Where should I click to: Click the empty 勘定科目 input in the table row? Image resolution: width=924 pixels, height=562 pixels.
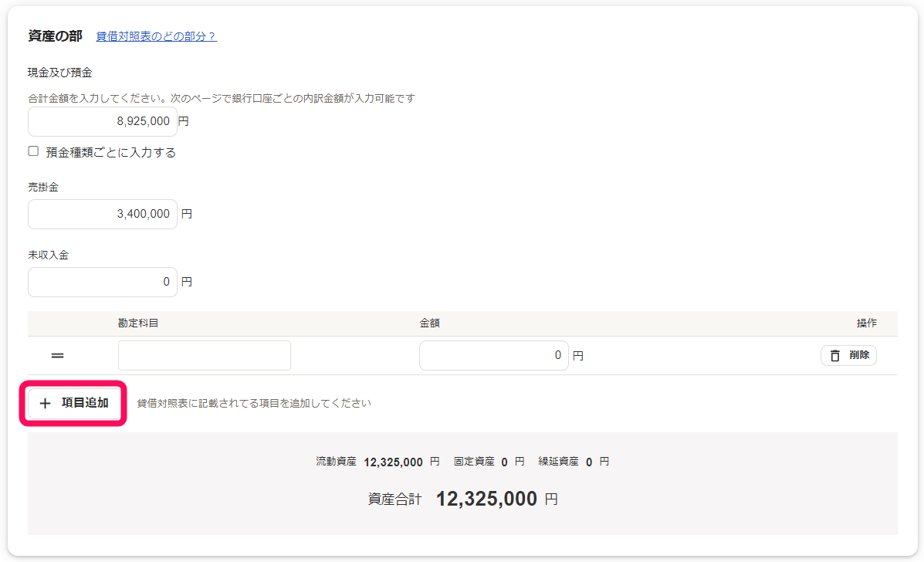204,356
